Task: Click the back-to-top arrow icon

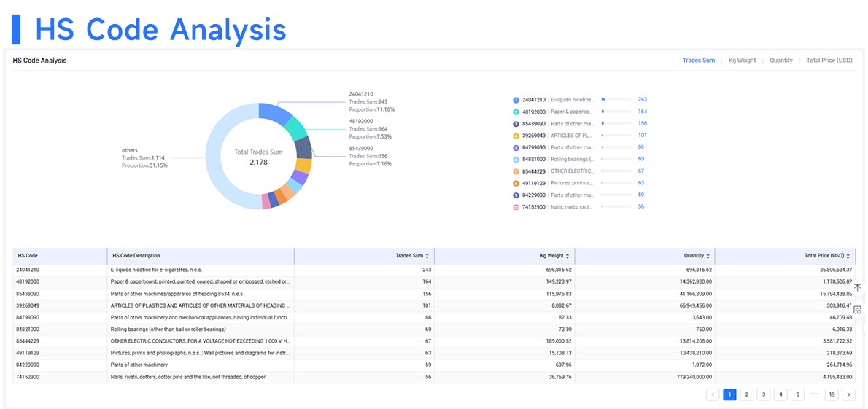Action: click(858, 288)
